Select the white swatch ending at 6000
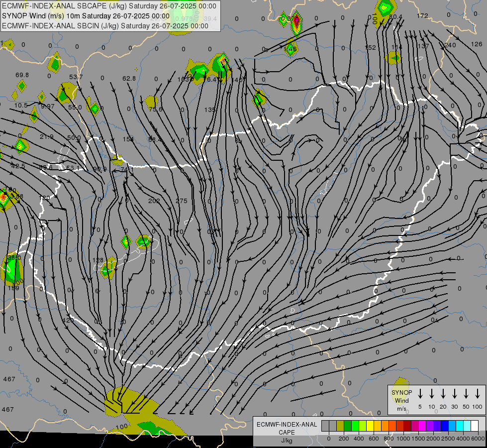 (x=475, y=426)
